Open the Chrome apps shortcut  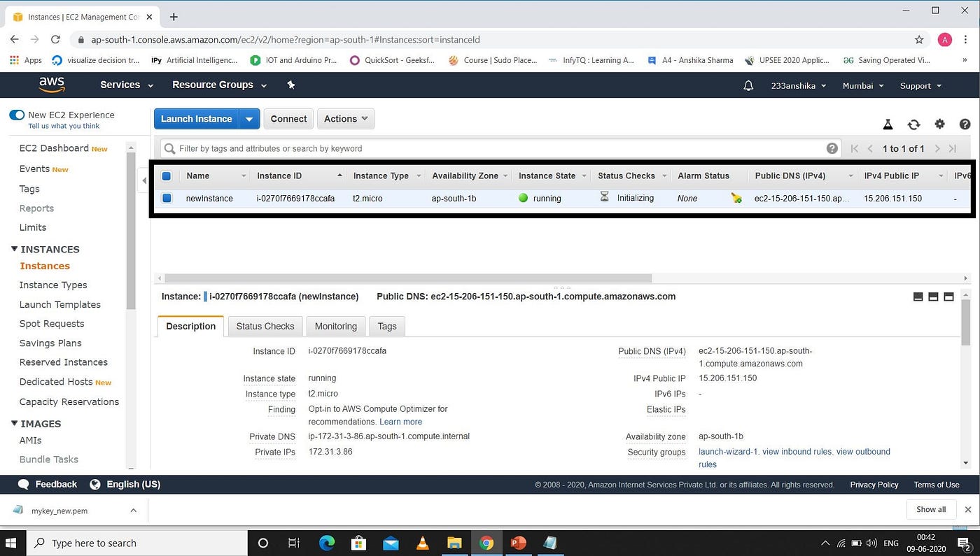26,60
